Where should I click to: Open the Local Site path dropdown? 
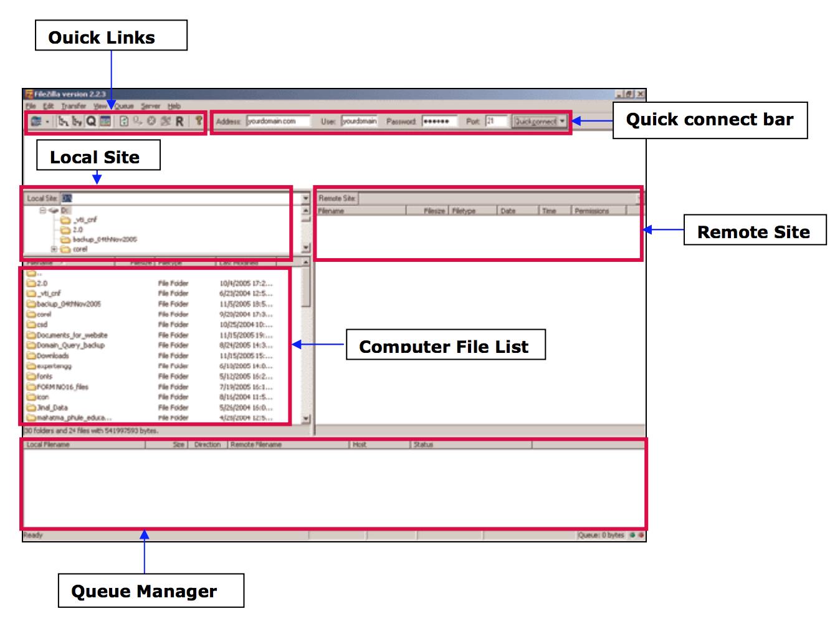coord(305,198)
